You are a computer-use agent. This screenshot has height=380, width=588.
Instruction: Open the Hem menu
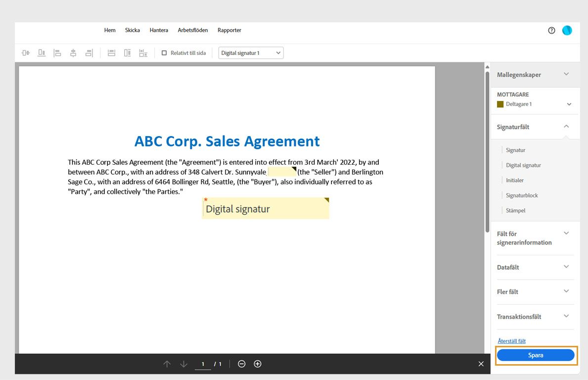pos(110,30)
